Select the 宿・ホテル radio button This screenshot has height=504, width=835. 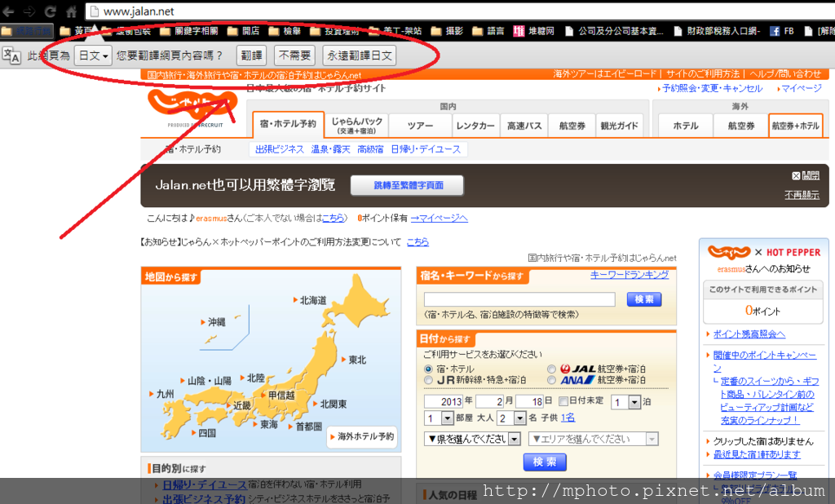tap(428, 369)
